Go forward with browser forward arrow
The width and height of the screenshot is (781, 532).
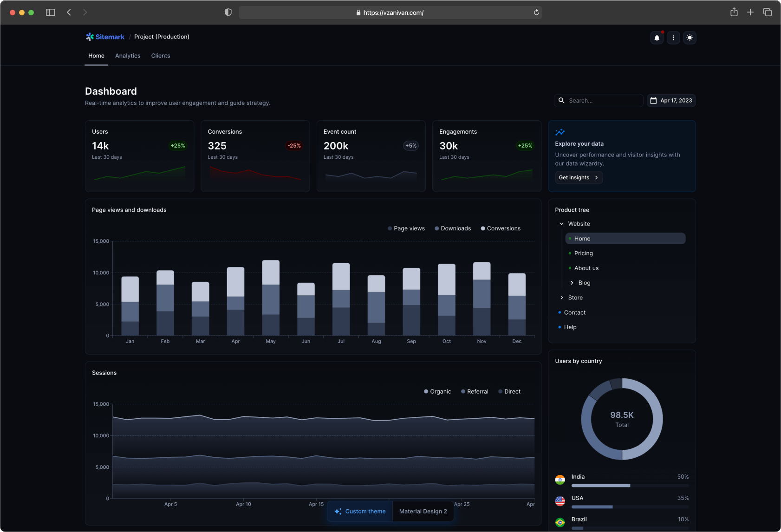coord(85,13)
